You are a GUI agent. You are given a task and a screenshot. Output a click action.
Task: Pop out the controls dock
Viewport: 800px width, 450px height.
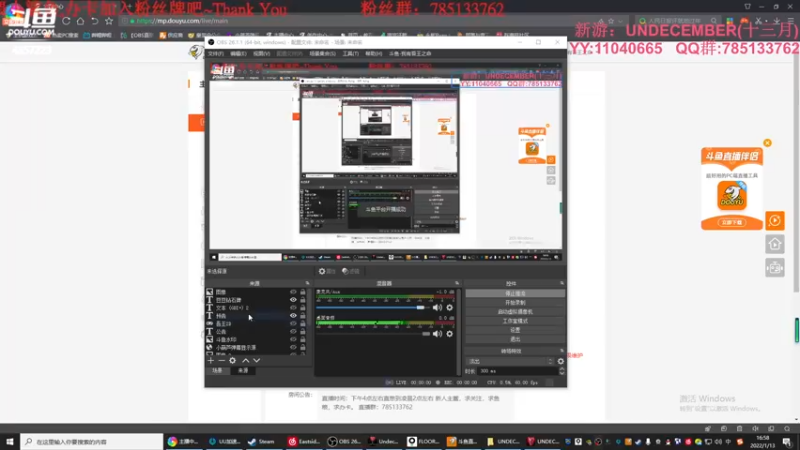(562, 283)
